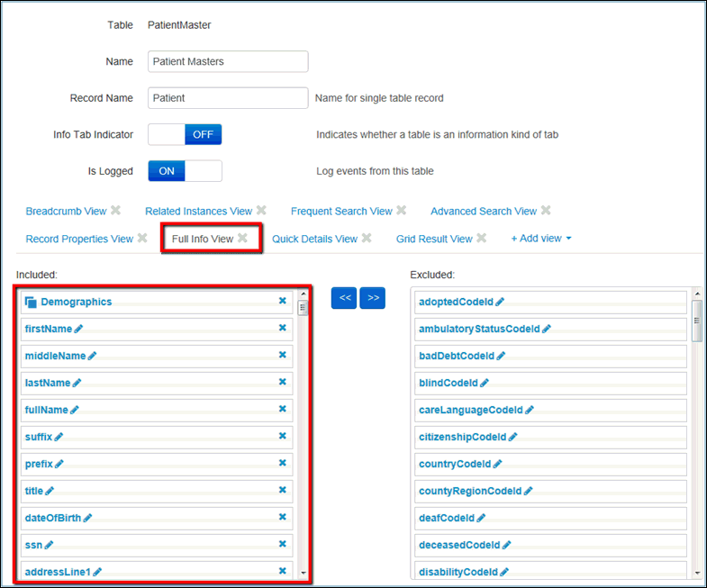
Task: Remove the ssn field with its X icon
Action: click(x=282, y=544)
